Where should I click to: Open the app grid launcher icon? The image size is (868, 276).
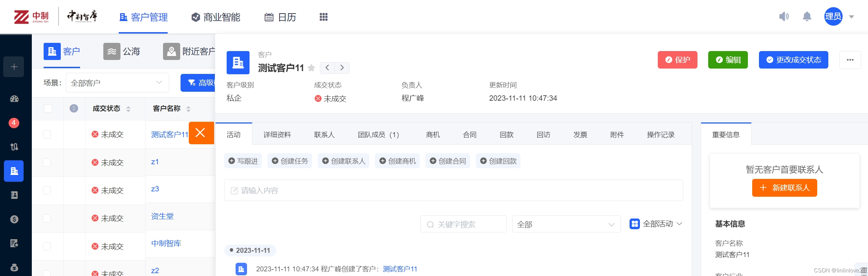tap(324, 17)
